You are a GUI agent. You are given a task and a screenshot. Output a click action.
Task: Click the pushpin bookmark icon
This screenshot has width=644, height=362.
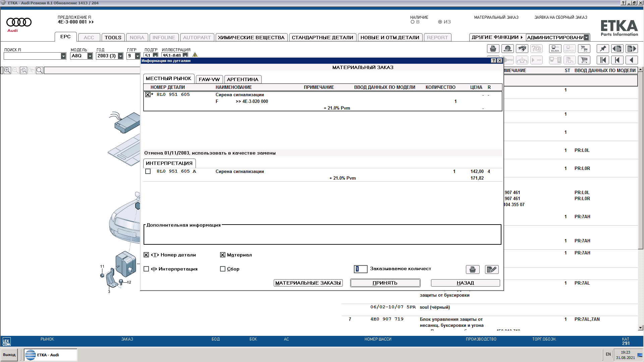[603, 49]
